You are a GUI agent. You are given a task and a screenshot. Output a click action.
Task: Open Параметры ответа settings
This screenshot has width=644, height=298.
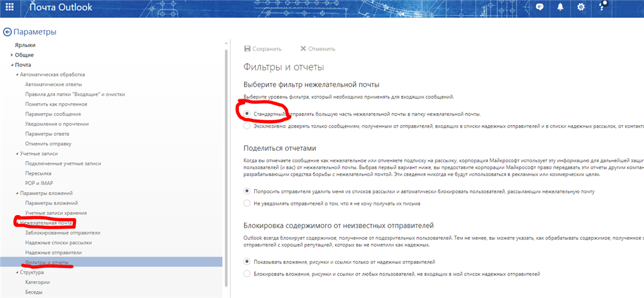tap(47, 134)
